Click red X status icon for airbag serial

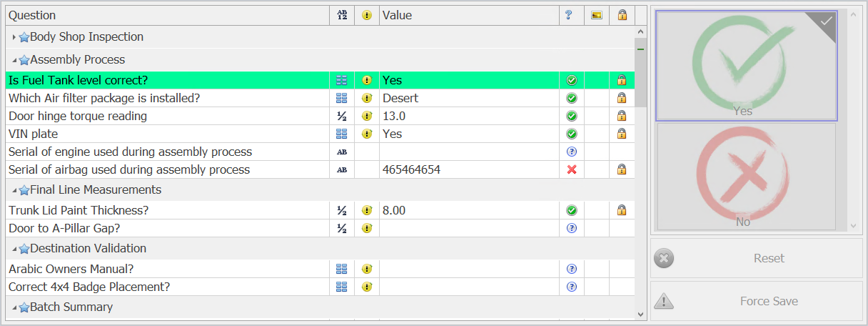click(x=571, y=169)
